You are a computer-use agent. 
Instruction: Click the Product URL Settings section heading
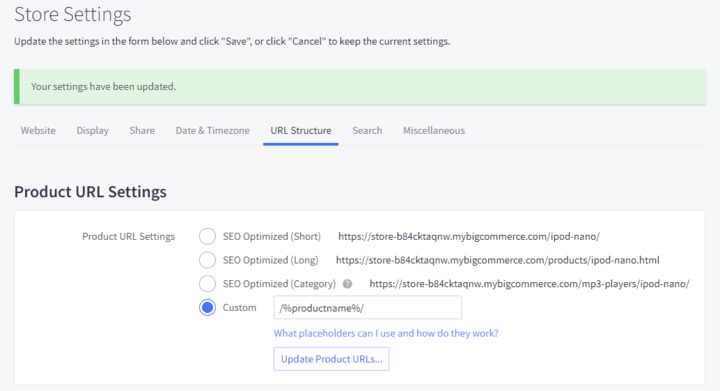pyautogui.click(x=90, y=192)
